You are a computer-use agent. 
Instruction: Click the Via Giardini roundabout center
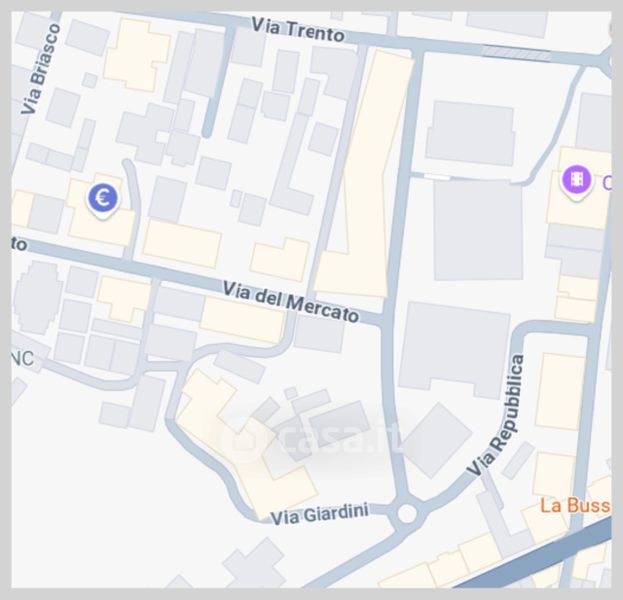click(406, 513)
